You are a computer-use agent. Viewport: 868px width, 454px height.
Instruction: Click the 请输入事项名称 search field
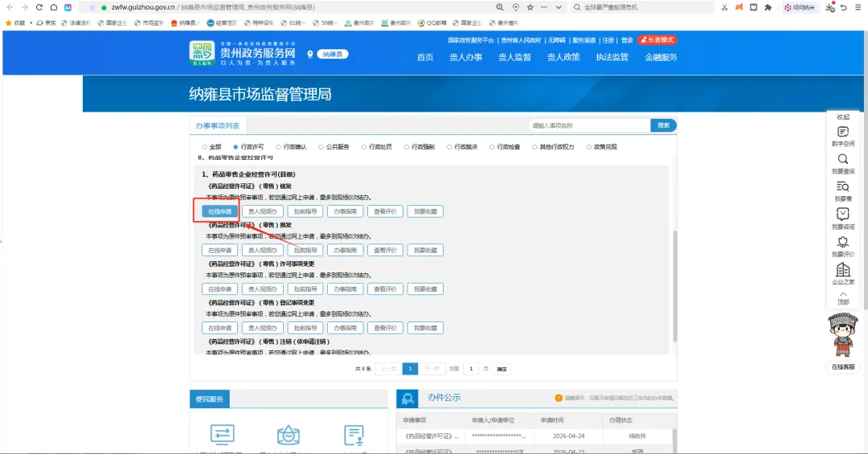point(589,125)
